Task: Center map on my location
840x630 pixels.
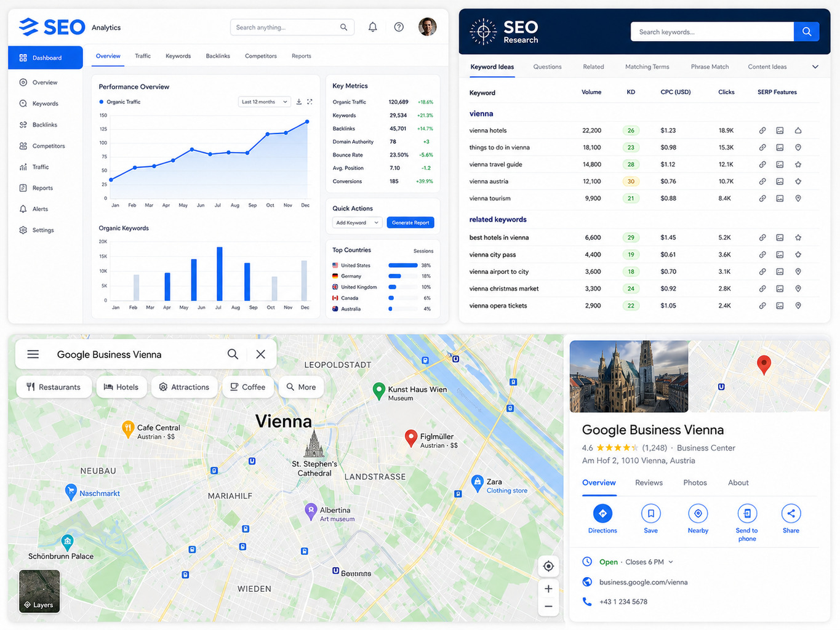Action: point(548,566)
